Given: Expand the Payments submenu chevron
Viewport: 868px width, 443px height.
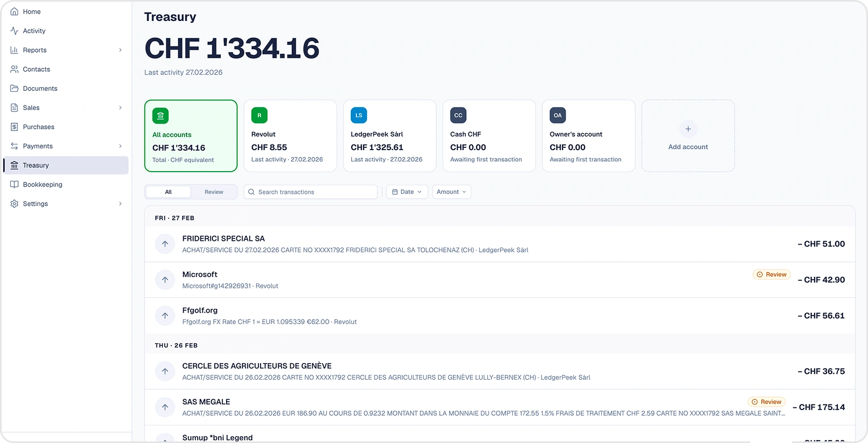Looking at the screenshot, I should [120, 146].
